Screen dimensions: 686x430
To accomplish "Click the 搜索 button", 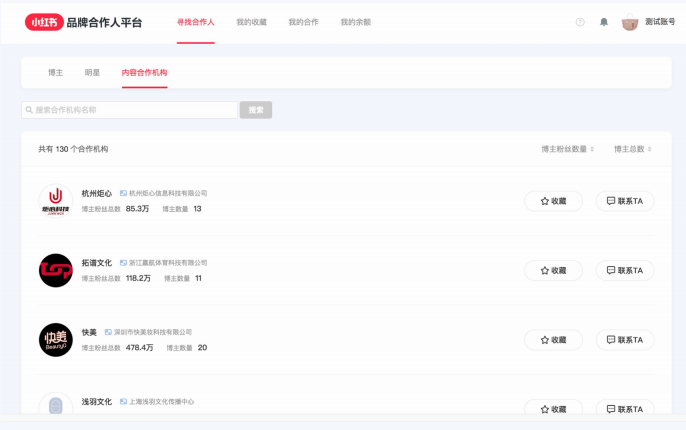I will pos(256,110).
